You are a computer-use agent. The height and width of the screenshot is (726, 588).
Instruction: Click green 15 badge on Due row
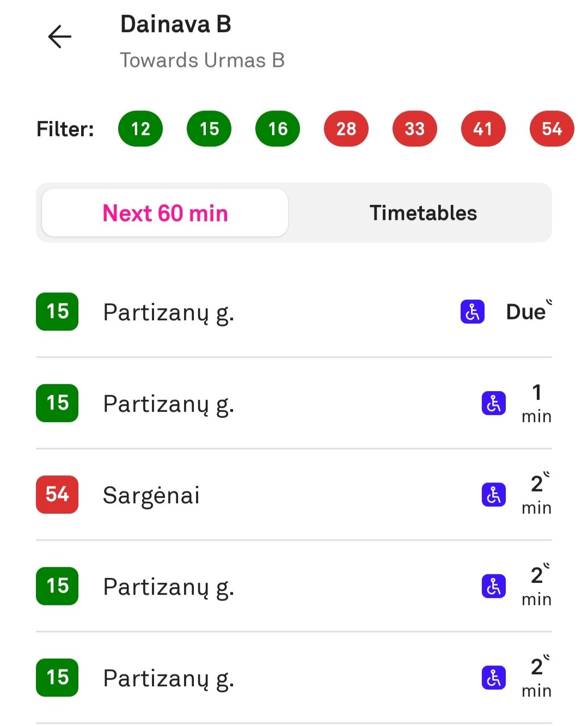pyautogui.click(x=57, y=312)
